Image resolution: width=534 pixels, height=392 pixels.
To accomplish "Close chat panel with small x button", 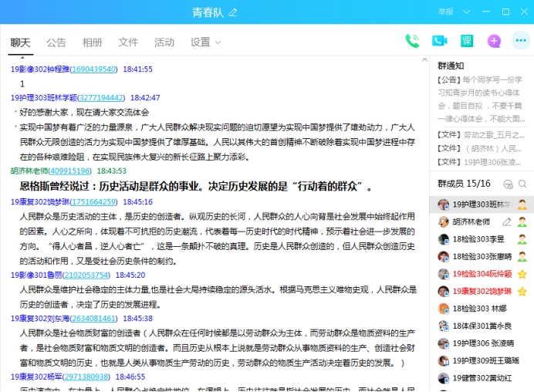I will (424, 59).
